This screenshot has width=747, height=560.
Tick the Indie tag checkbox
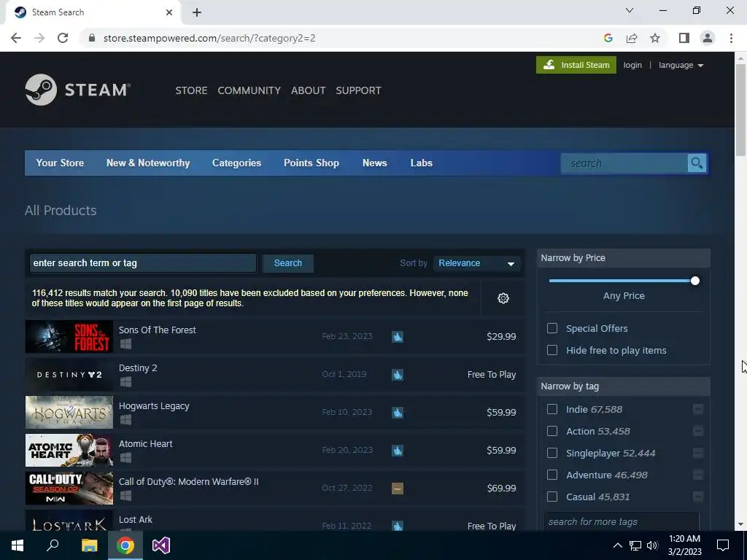552,410
